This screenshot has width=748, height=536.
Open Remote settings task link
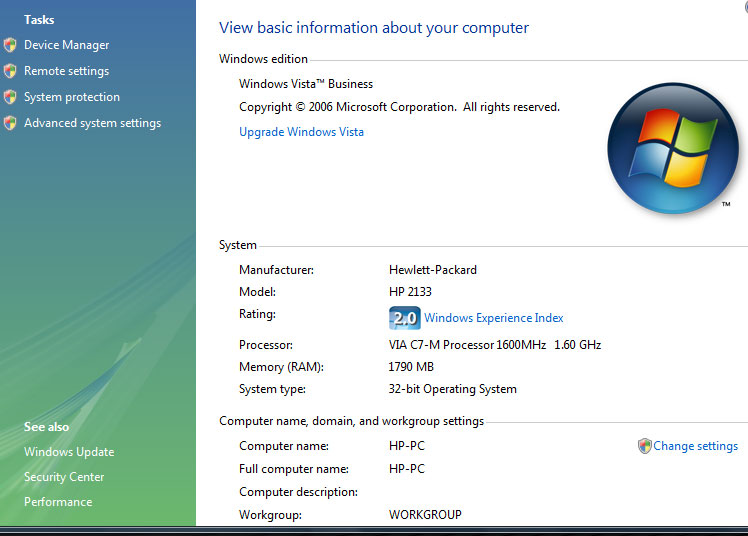point(66,71)
